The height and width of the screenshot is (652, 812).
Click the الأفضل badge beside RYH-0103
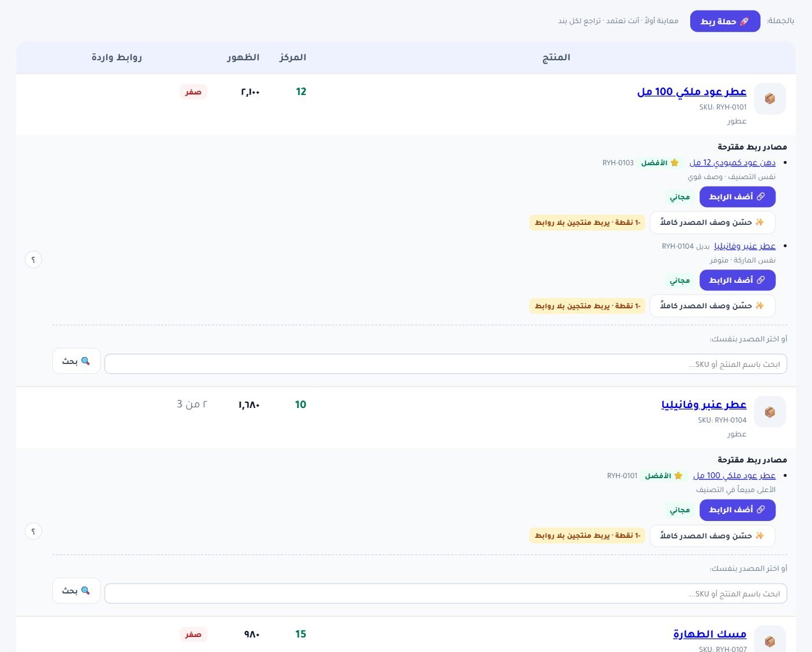coord(660,163)
